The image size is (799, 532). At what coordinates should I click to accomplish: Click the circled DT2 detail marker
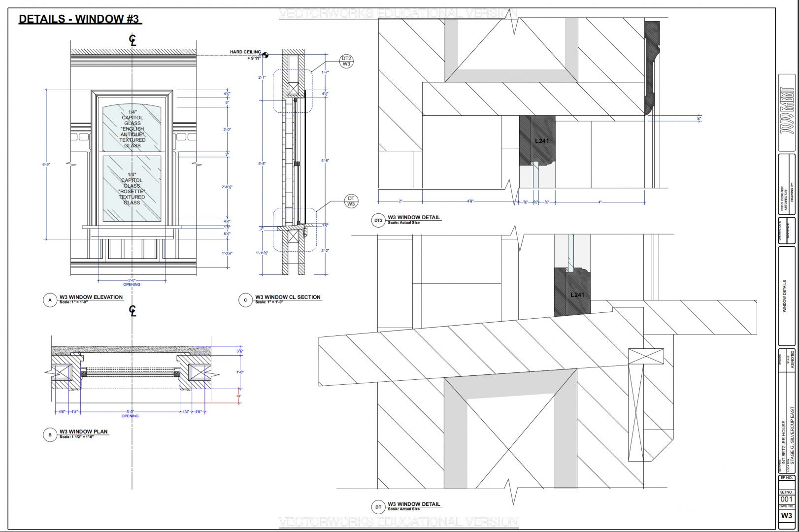pyautogui.click(x=378, y=220)
